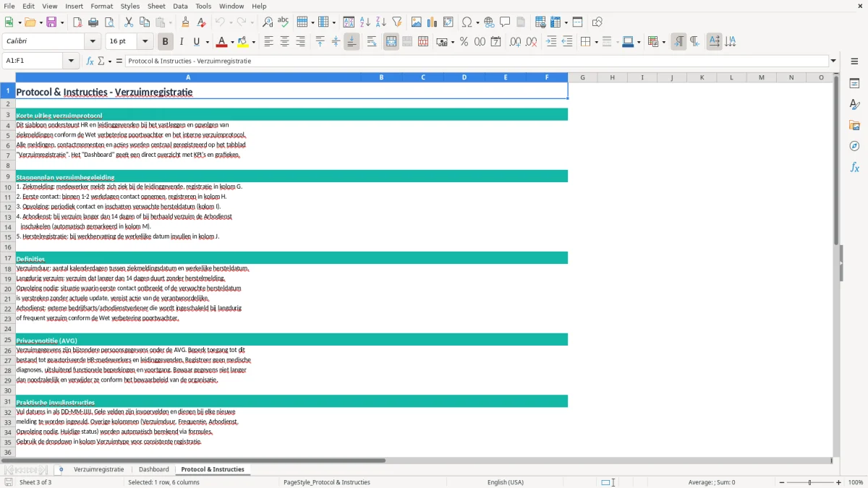Run the spelling check icon
This screenshot has width=868, height=488.
(284, 22)
